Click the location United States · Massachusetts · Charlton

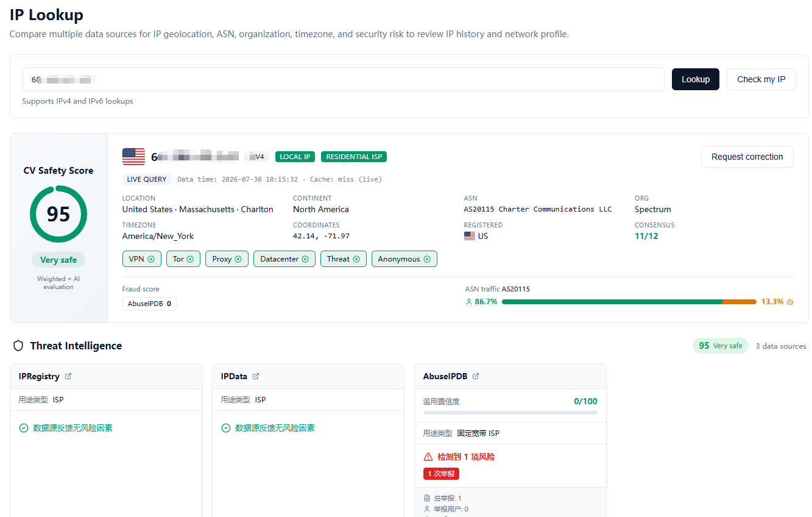(x=198, y=209)
